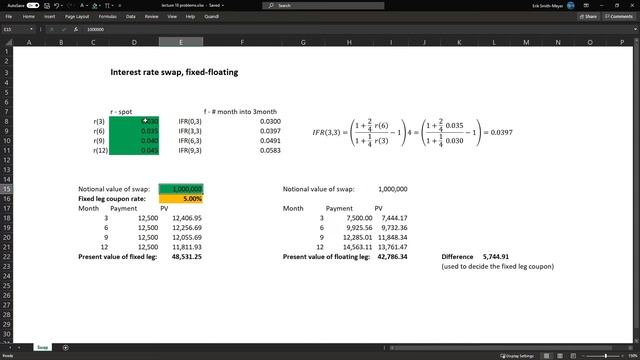Viewport: 640px width, 360px height.
Task: Click the Undo arrow icon
Action: click(x=56, y=6)
